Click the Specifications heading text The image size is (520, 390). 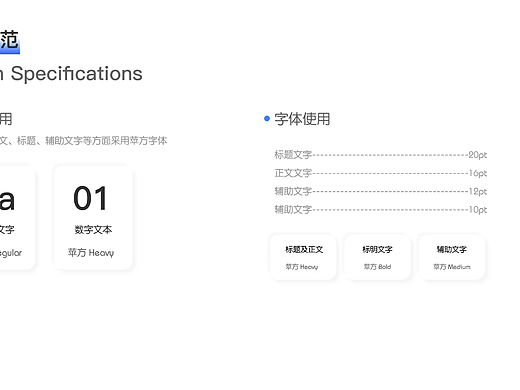point(77,74)
